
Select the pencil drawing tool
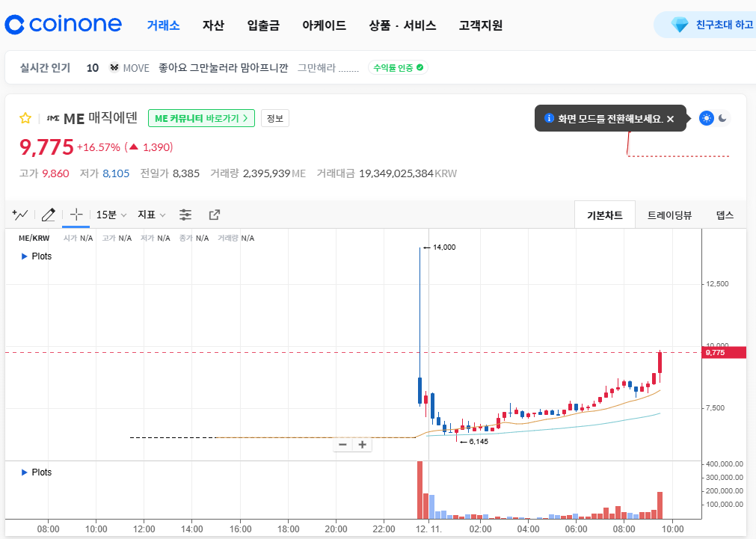(48, 215)
